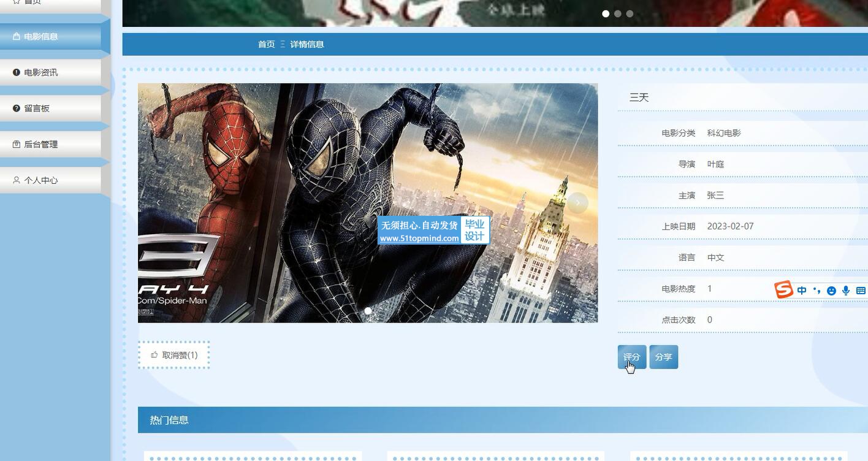Click the movie carousel indicator dot
The height and width of the screenshot is (461, 868).
[x=368, y=311]
